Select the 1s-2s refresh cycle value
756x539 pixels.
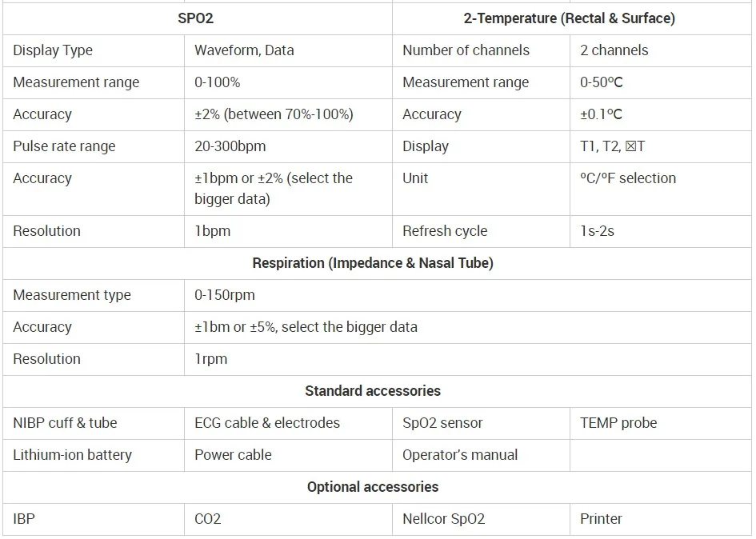(597, 231)
